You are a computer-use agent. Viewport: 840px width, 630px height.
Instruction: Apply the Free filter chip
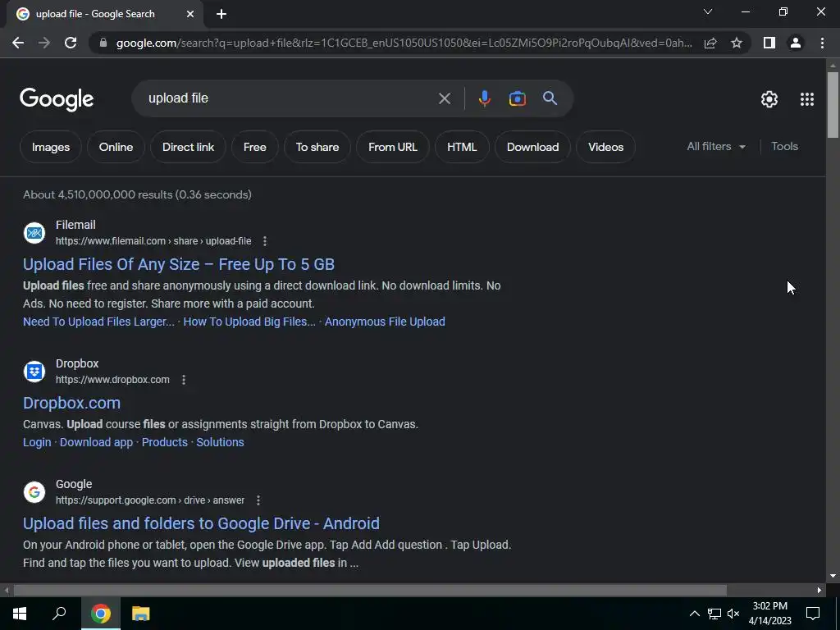[x=254, y=147]
